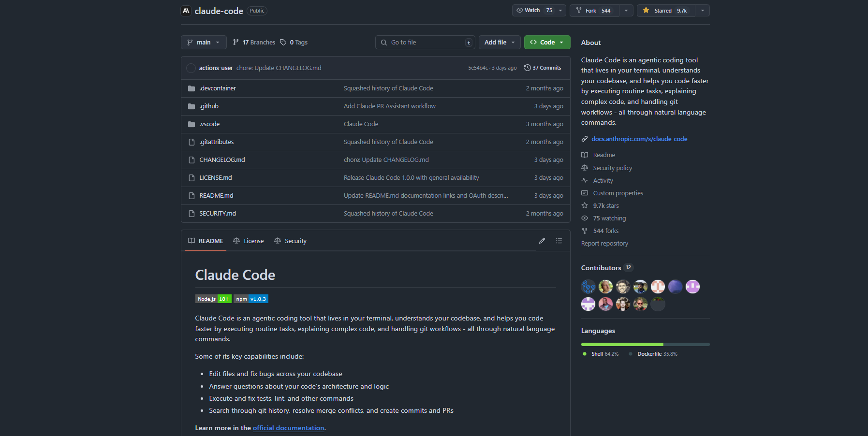
Task: Open the .devcontainer folder
Action: [x=218, y=88]
